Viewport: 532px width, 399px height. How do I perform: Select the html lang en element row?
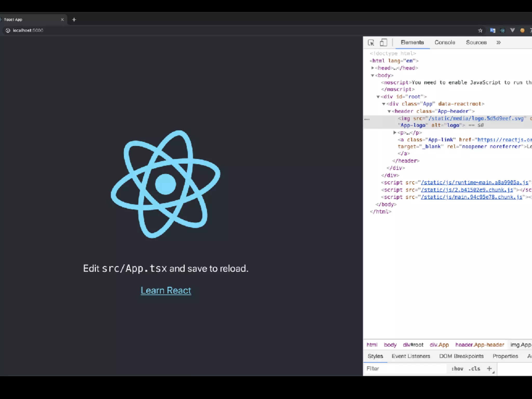[394, 61]
